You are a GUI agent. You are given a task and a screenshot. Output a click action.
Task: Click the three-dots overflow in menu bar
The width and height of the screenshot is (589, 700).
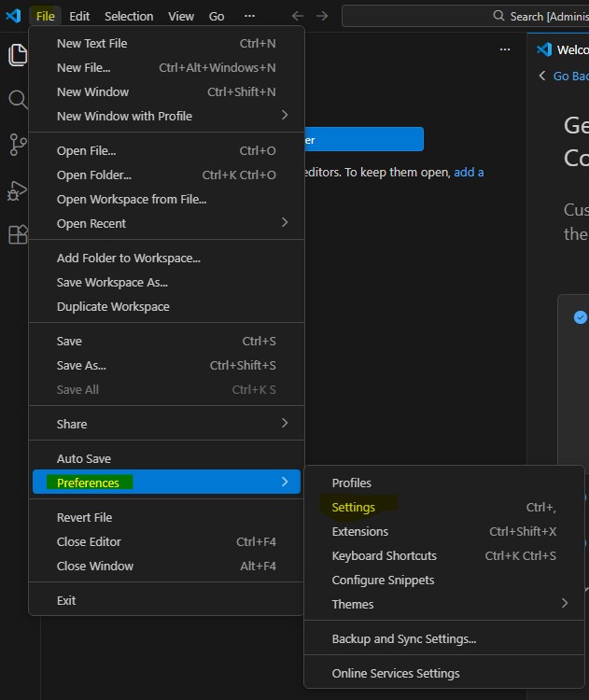[249, 16]
